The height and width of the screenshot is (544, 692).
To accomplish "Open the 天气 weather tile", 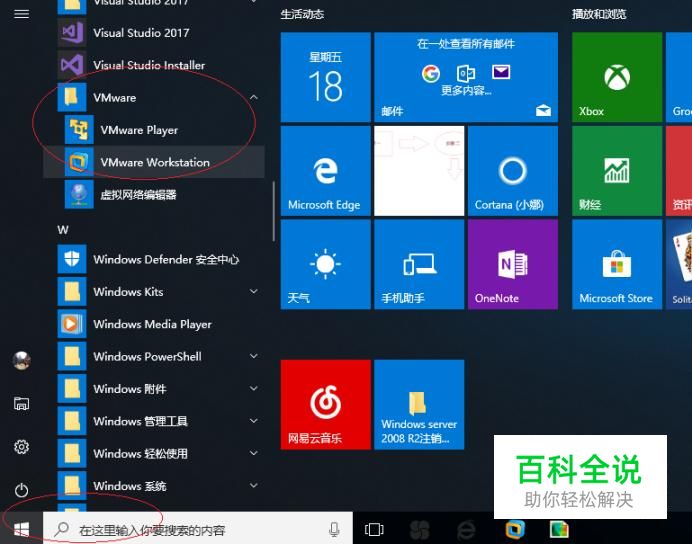I will [x=326, y=264].
